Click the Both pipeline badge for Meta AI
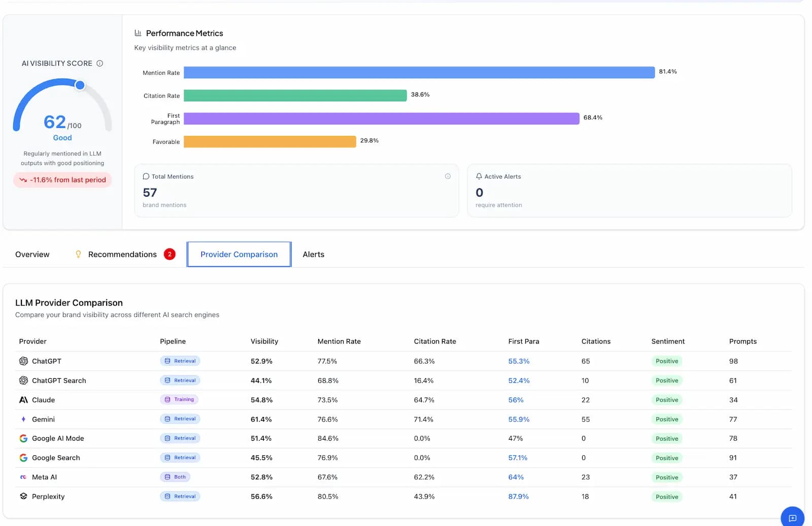Viewport: 812px width, 526px height. coord(175,477)
